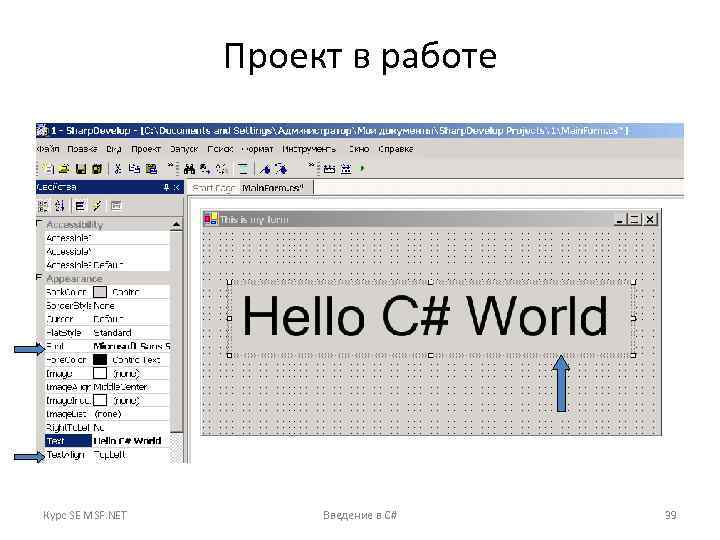Click the ImageIndex property swatch

(100, 400)
